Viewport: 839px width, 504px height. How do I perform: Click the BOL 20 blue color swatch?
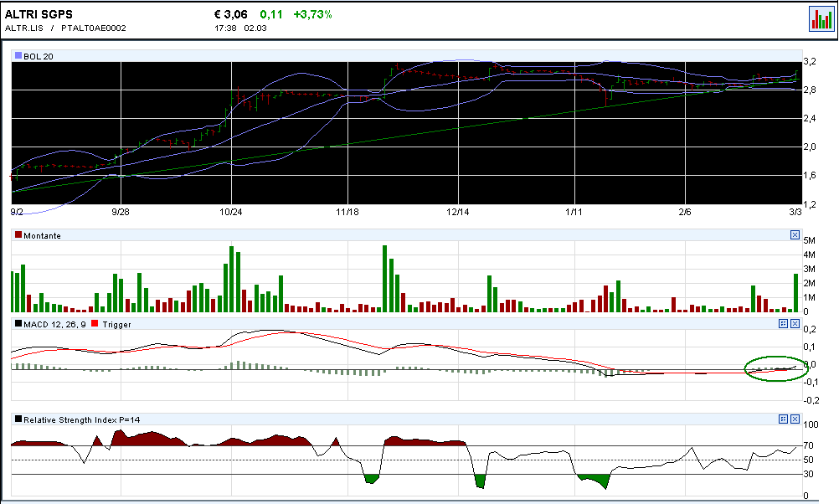click(x=18, y=55)
